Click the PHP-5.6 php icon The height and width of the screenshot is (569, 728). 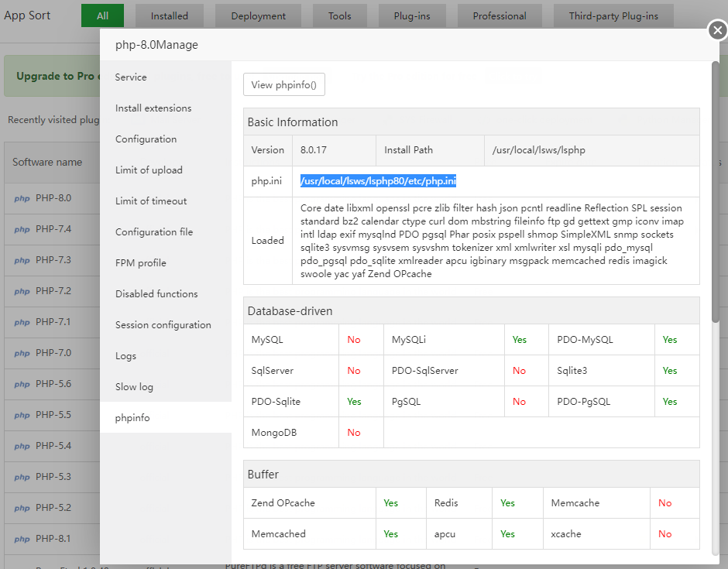pos(22,384)
